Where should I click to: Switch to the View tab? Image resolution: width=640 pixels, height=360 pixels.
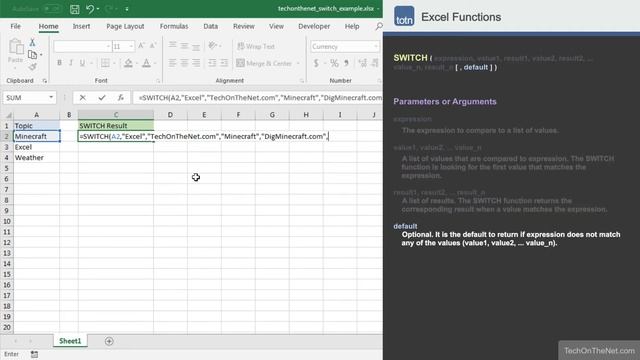[x=276, y=26]
